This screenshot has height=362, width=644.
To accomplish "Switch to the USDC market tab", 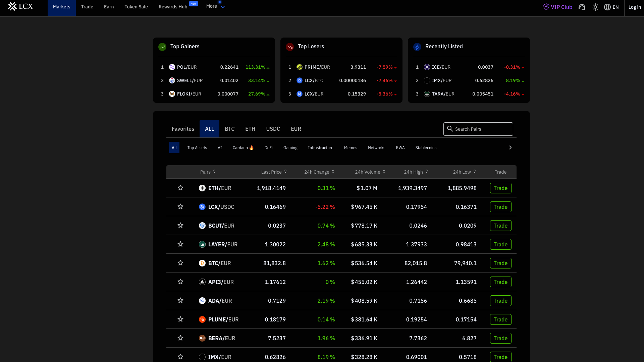I will tap(273, 129).
